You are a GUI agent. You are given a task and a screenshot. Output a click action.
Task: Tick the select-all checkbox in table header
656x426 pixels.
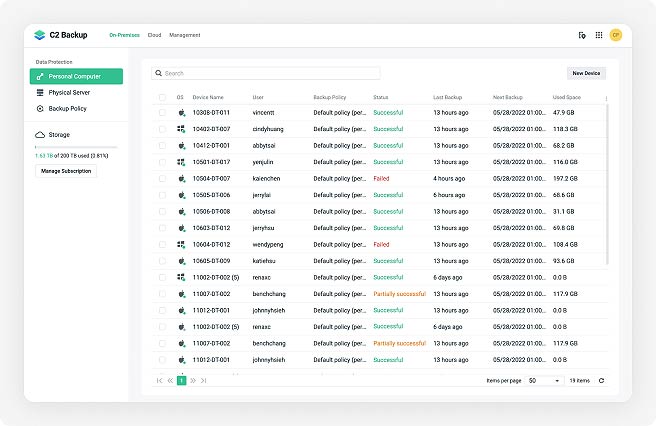pyautogui.click(x=162, y=98)
